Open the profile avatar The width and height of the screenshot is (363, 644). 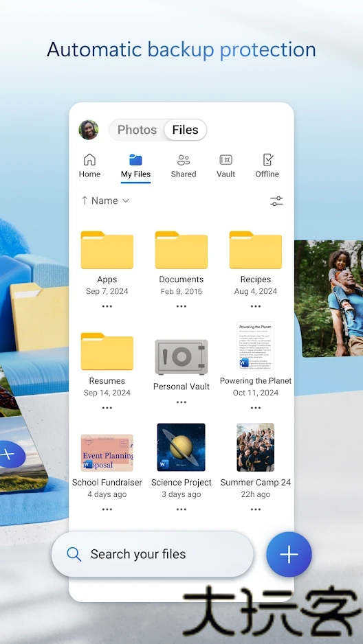click(x=89, y=130)
